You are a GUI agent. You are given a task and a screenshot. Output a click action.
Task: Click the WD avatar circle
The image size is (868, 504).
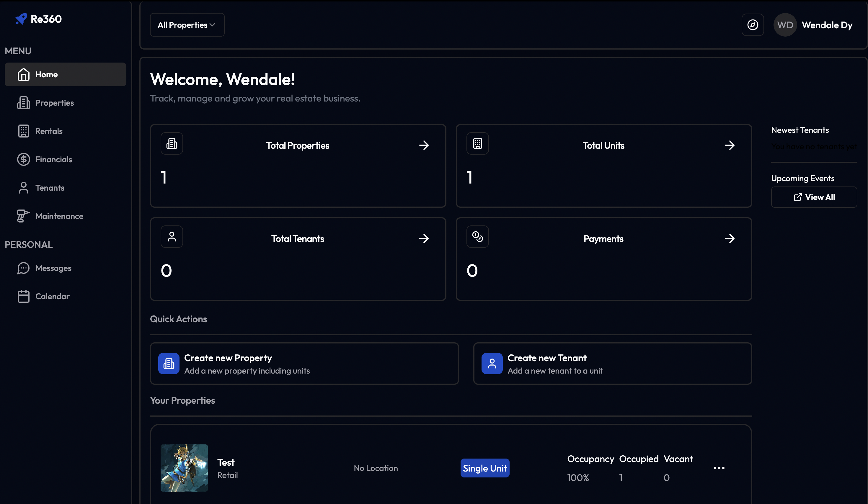[785, 25]
